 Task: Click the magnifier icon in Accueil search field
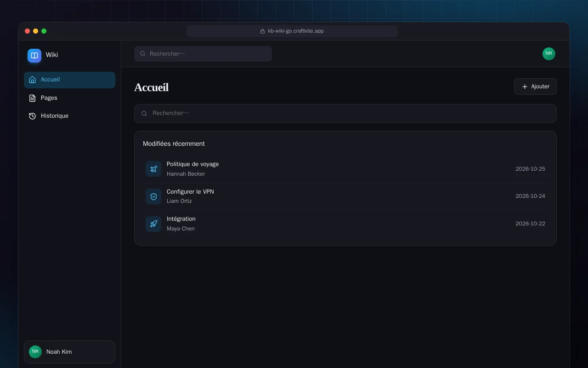(x=144, y=114)
